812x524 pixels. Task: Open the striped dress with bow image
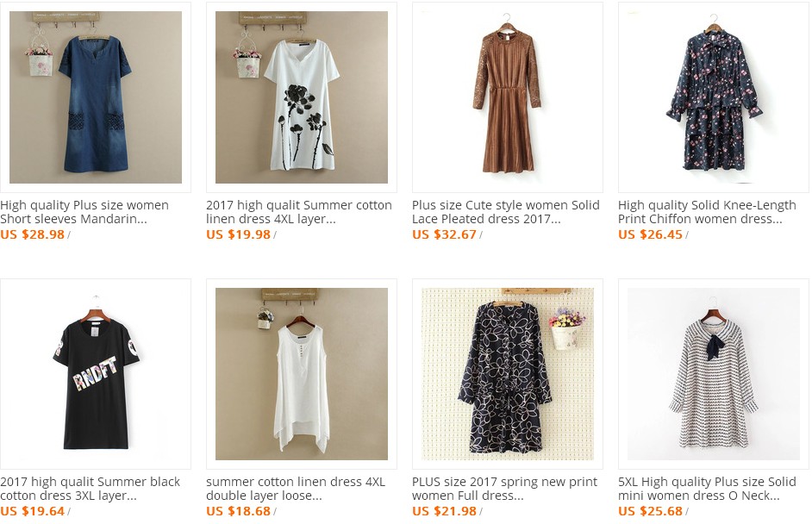(713, 374)
